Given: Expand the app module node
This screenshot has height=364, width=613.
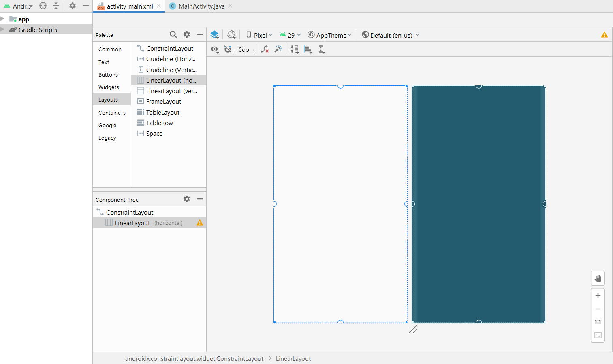Looking at the screenshot, I should tap(2, 19).
